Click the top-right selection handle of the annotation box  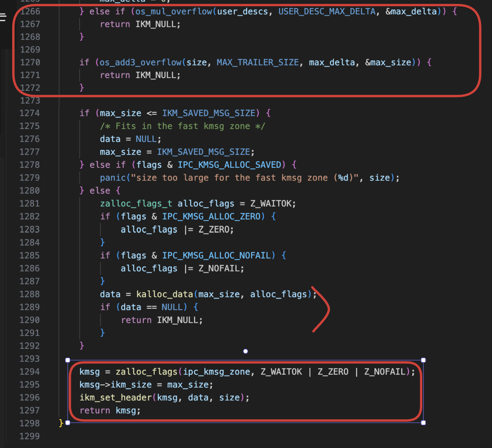point(423,360)
